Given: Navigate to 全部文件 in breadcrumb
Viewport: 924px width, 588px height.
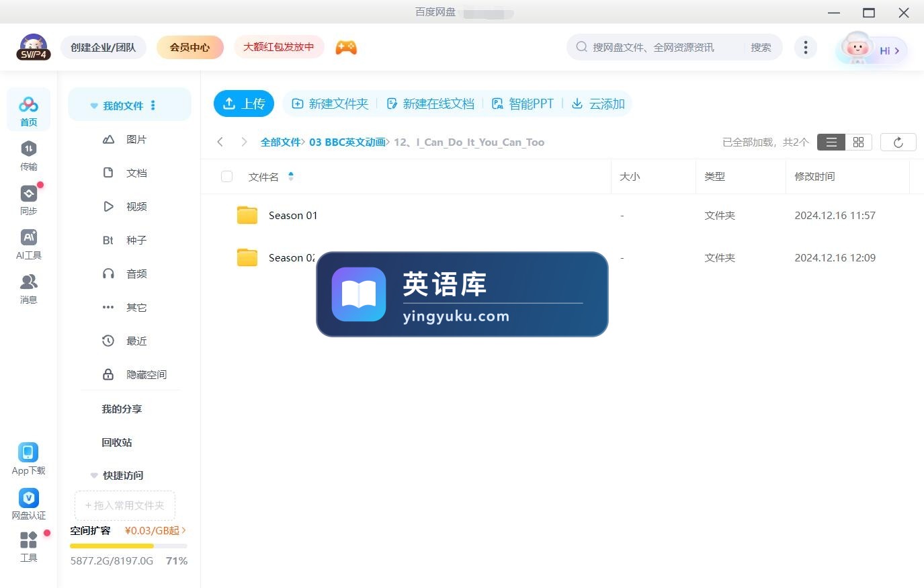Looking at the screenshot, I should [x=281, y=142].
